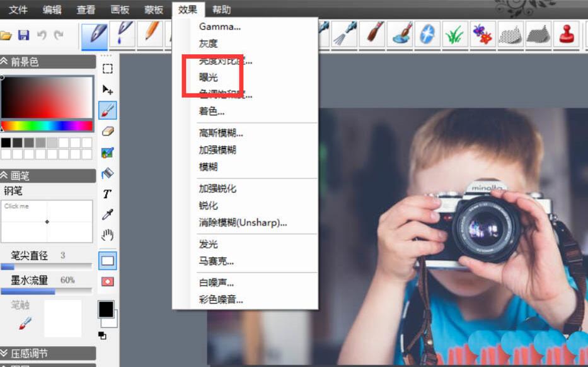
Task: Choose 曝光 from the effects menu
Action: click(x=209, y=78)
